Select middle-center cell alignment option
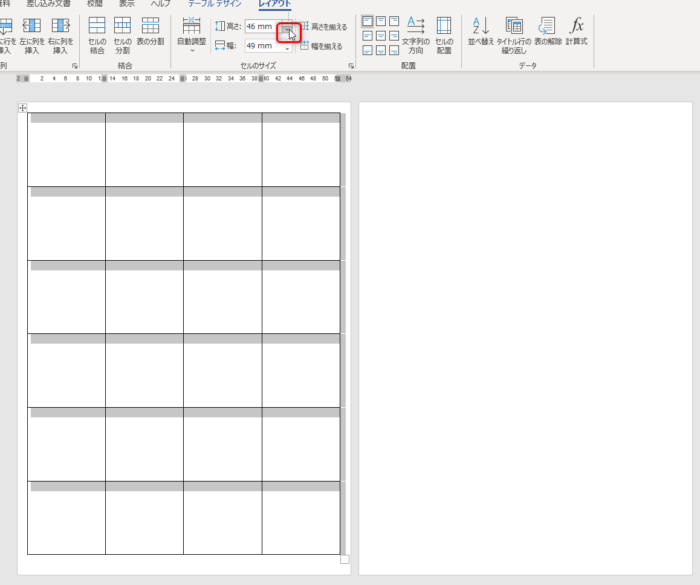This screenshot has width=700, height=585. tap(381, 35)
